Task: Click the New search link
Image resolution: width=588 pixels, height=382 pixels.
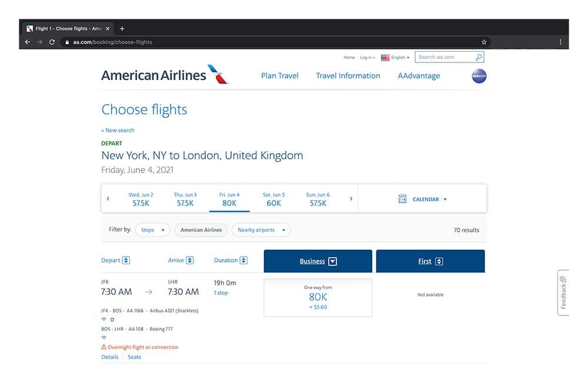Action: pos(118,130)
